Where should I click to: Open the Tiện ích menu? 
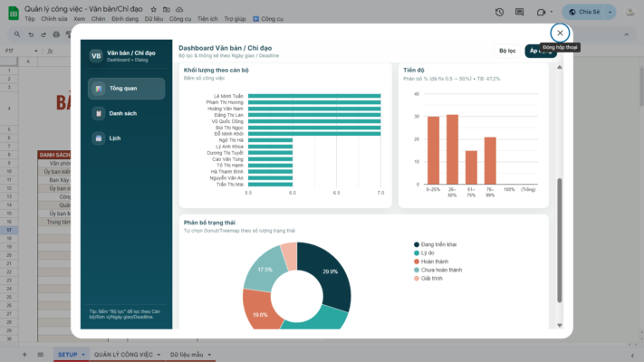click(207, 18)
